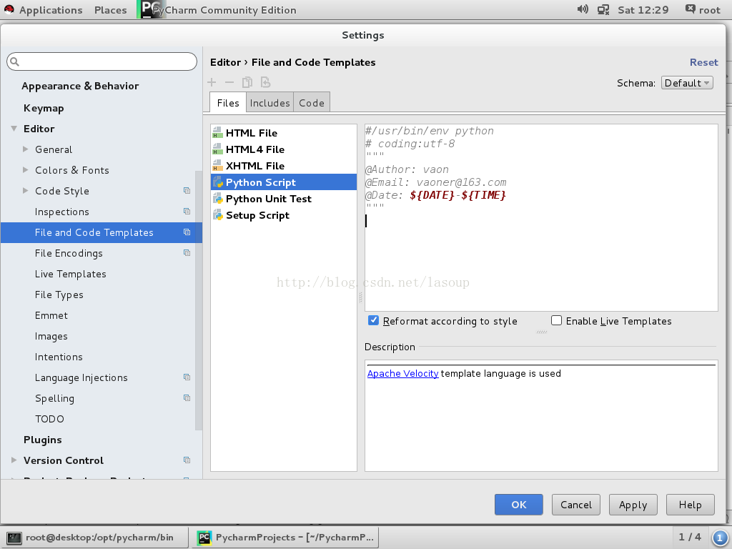Click the Reset link
Screen dimensions: 732x549
(704, 62)
